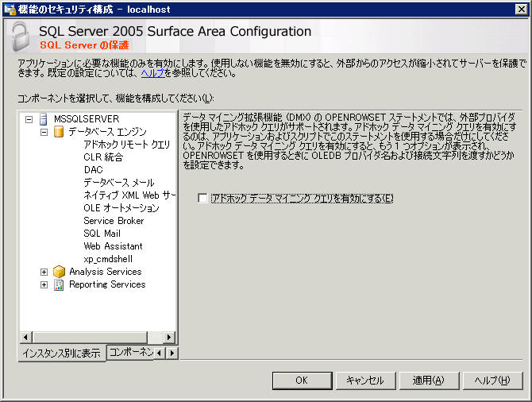Select the データベース メール tree item

click(119, 183)
